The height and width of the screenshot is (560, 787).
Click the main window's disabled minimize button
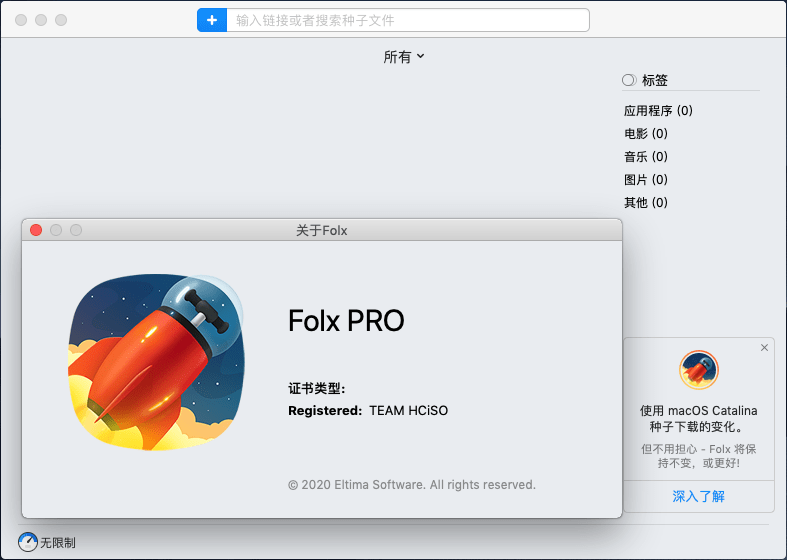click(x=41, y=20)
